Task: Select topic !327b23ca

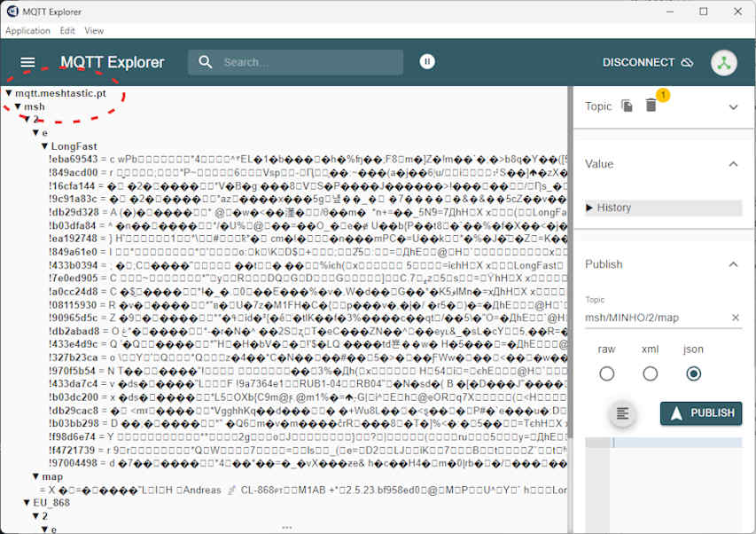Action: coord(308,357)
